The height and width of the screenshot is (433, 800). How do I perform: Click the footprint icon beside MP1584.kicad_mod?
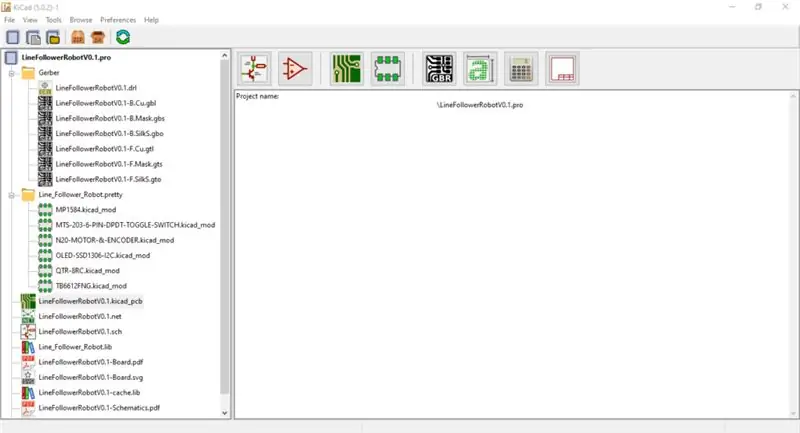coord(45,210)
